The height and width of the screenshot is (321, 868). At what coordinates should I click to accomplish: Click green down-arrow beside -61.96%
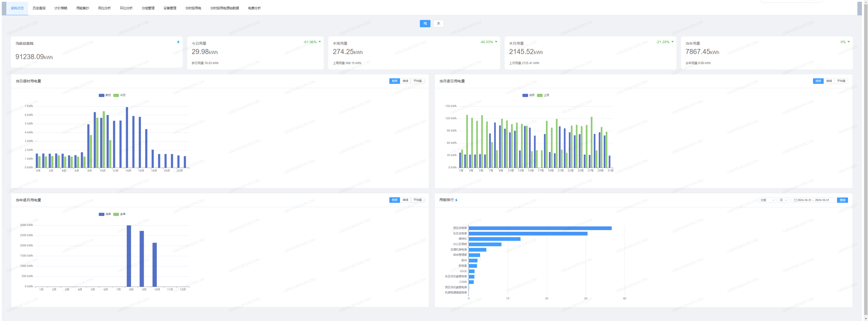tap(320, 42)
